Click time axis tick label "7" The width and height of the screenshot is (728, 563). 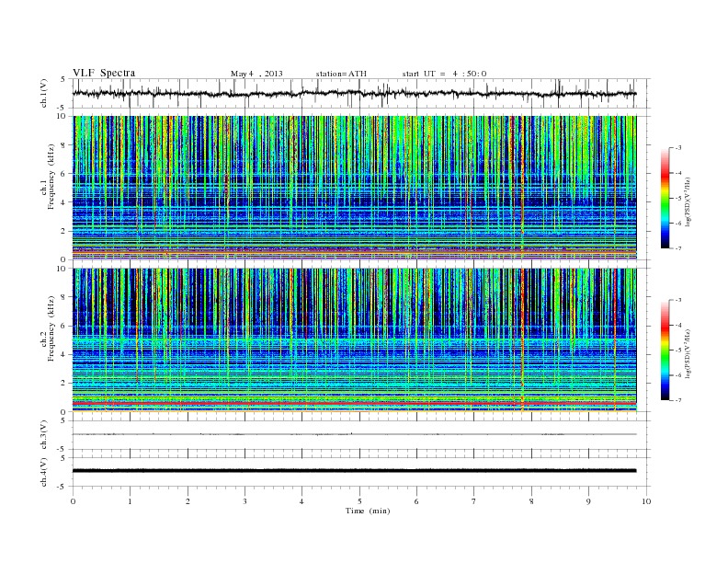coord(474,501)
